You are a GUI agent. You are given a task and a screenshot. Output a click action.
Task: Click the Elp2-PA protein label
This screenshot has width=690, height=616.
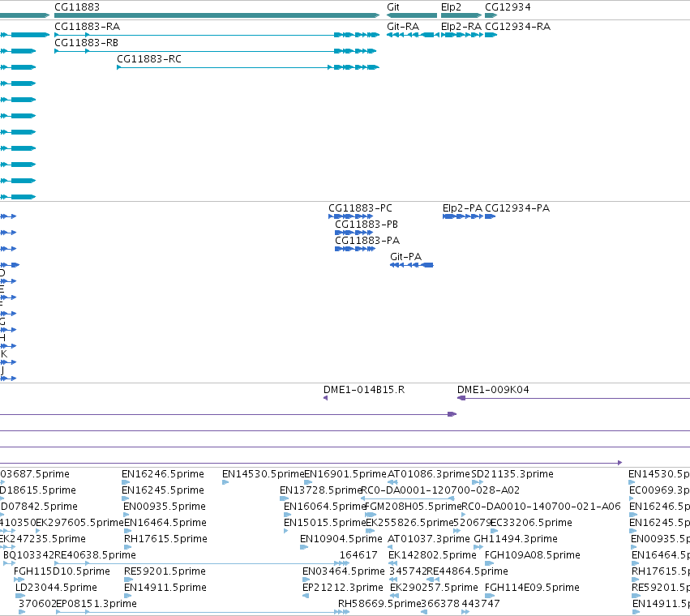(x=462, y=208)
